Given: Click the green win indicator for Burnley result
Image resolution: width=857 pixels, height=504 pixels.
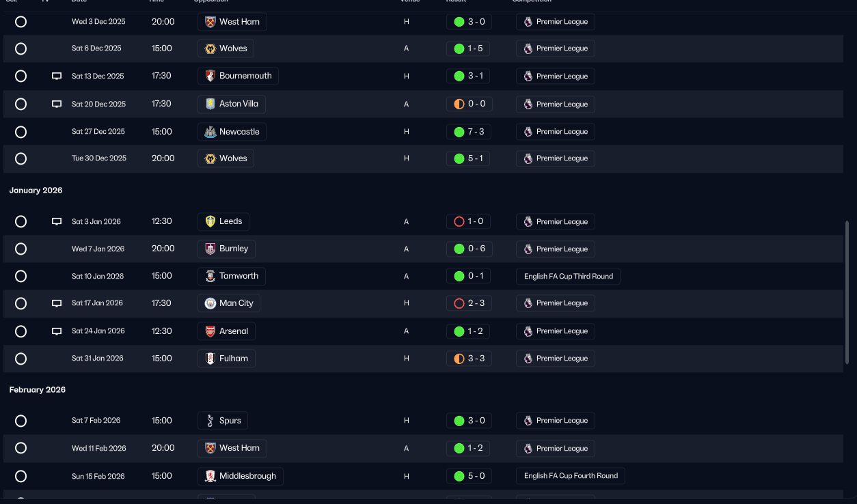Looking at the screenshot, I should coord(459,249).
